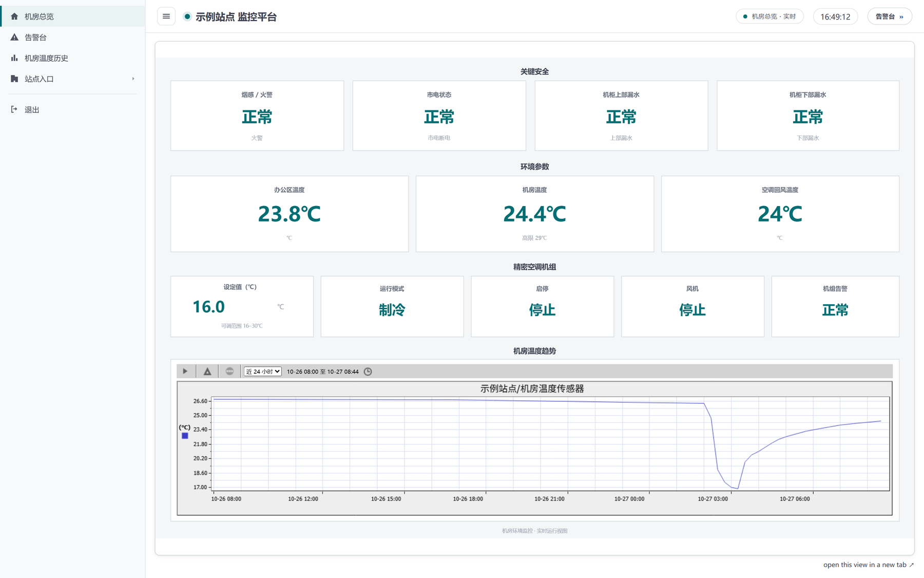This screenshot has height=578, width=924.
Task: Click the 市电状态 status card
Action: pyautogui.click(x=439, y=116)
